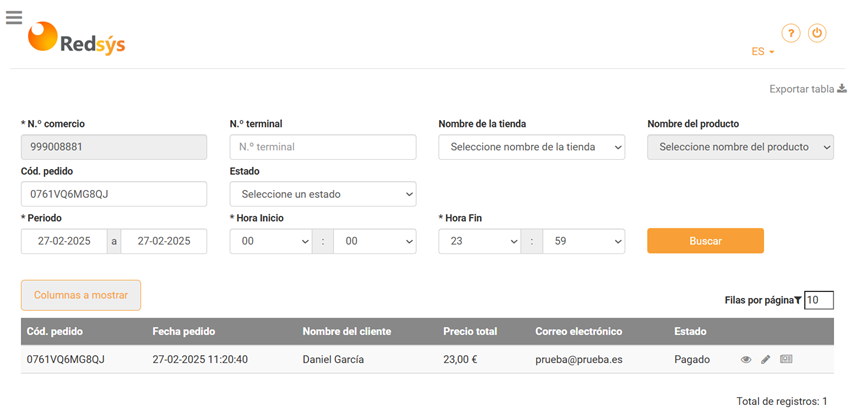Open the help question mark icon
Screen dimensions: 850x417
[790, 33]
